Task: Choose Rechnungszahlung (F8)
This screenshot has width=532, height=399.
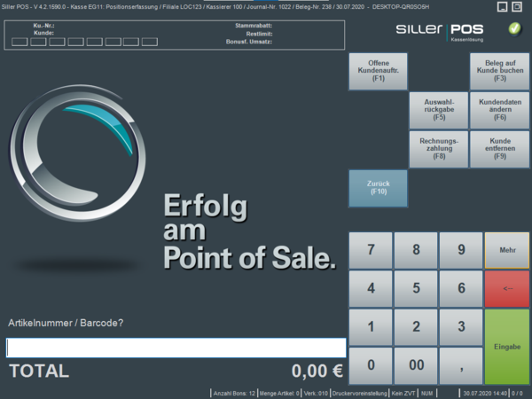Action: pos(439,150)
